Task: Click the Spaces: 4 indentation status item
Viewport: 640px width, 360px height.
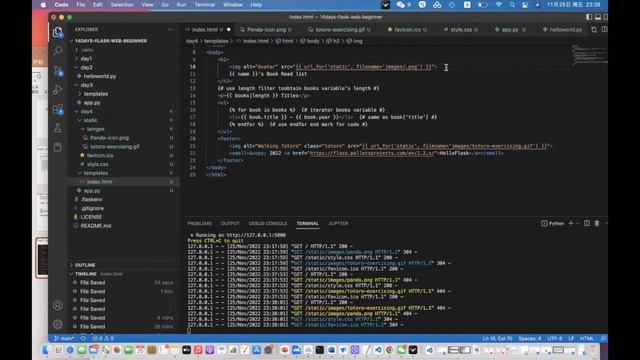Action: [x=529, y=338]
